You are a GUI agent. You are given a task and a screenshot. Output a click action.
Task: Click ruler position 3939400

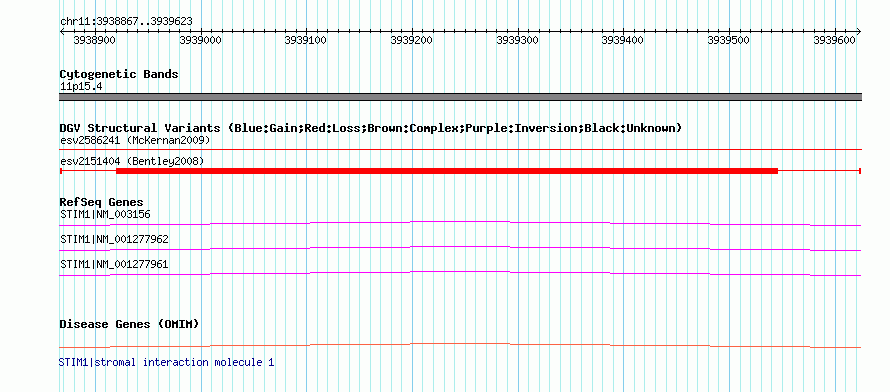point(623,40)
